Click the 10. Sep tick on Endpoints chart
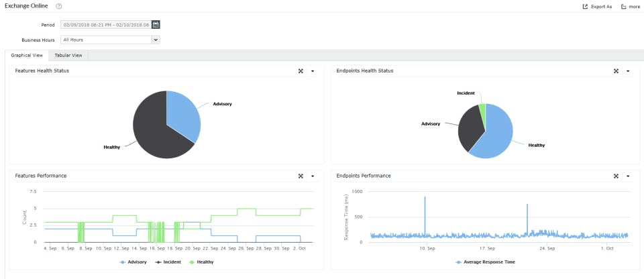The image size is (644, 279). coord(427,249)
